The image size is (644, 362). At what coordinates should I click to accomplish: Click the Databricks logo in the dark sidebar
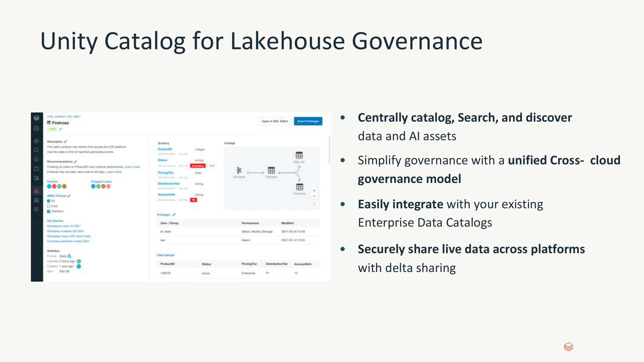click(x=36, y=118)
